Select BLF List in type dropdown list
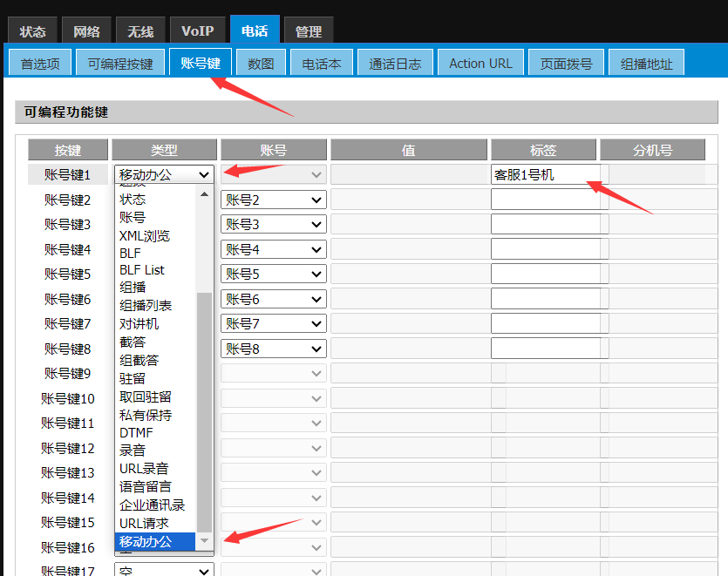Viewport: 728px width, 576px height. click(141, 270)
